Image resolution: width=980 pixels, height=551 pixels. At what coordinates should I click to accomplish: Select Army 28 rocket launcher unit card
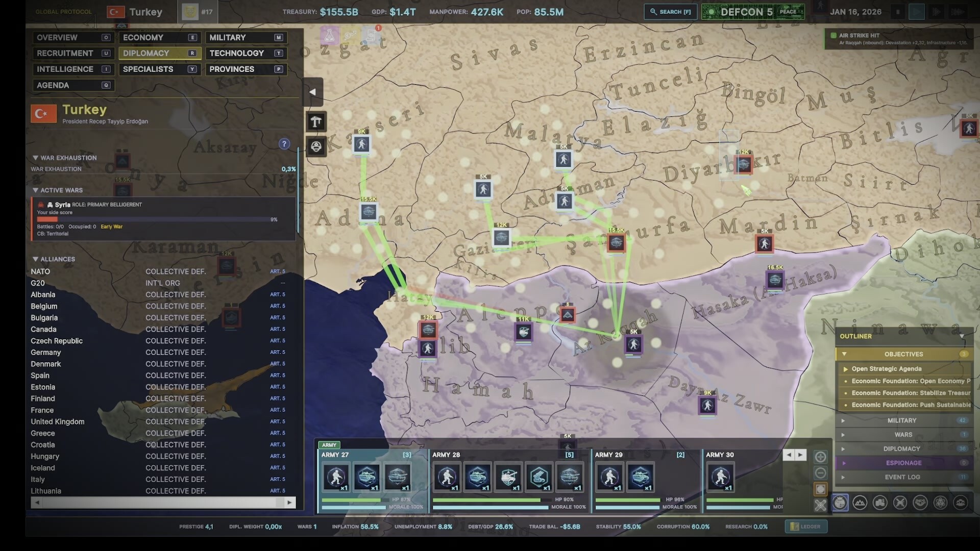539,478
